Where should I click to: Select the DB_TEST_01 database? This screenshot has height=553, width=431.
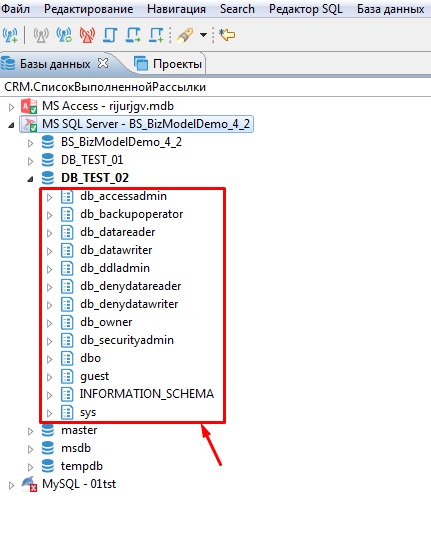[92, 160]
